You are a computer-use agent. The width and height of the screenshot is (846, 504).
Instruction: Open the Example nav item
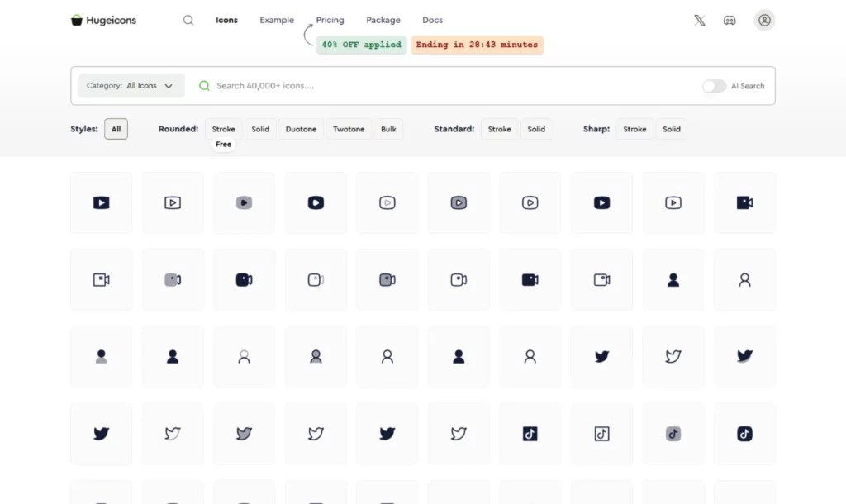[x=277, y=20]
